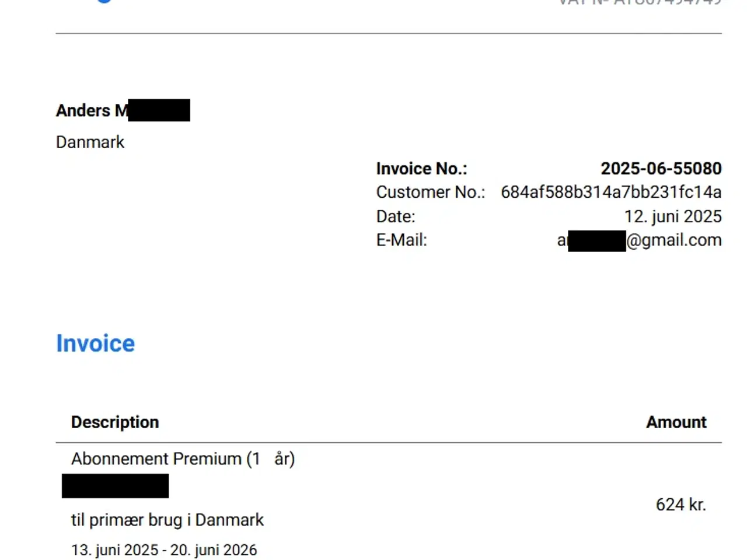Click the E-Mail label
Image resolution: width=747 pixels, height=560 pixels.
(x=402, y=240)
